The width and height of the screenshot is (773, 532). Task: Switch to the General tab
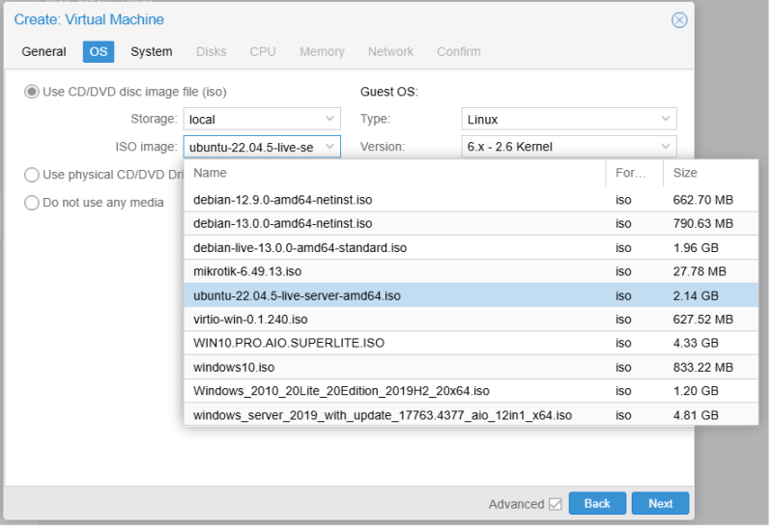[43, 52]
